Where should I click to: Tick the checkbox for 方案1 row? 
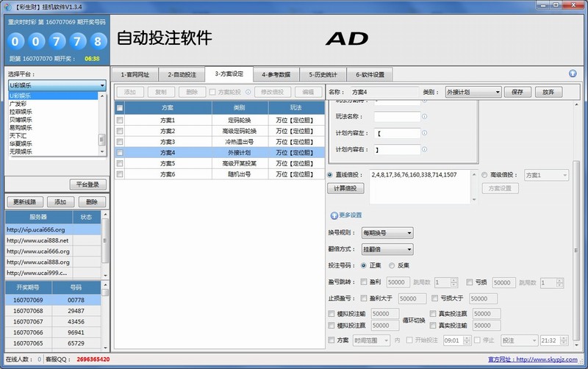click(120, 120)
